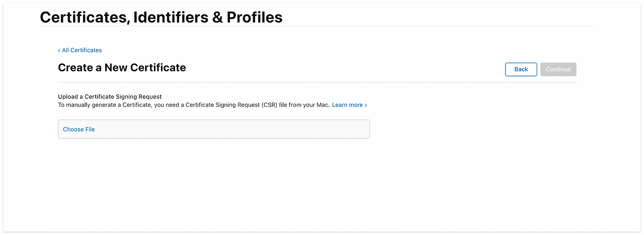Go back to All Certificates

click(x=82, y=50)
